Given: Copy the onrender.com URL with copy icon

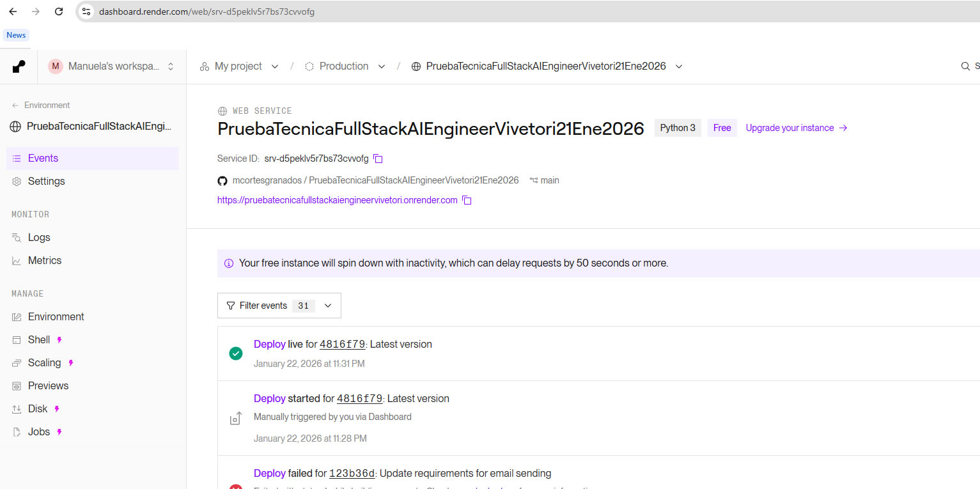Looking at the screenshot, I should pyautogui.click(x=467, y=200).
